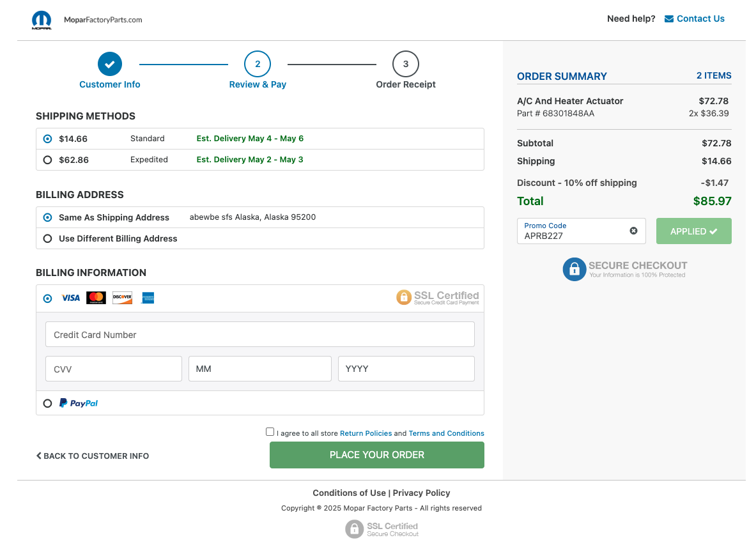The height and width of the screenshot is (547, 756).
Task: Click the Order Receipt step circle
Action: [405, 64]
